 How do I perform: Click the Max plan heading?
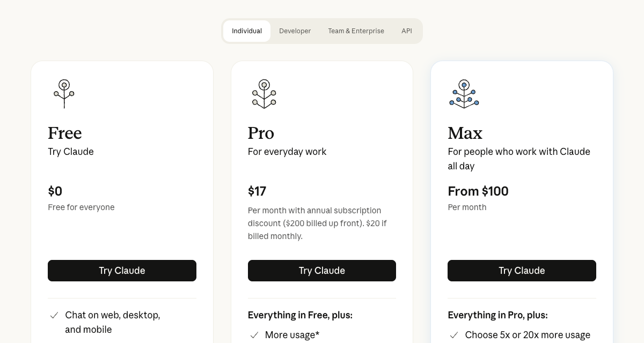[465, 133]
